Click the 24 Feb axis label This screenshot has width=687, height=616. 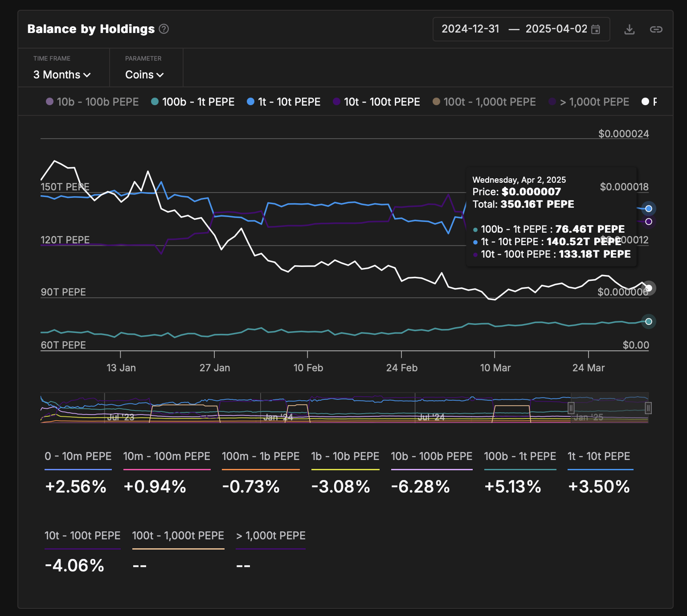coord(402,368)
